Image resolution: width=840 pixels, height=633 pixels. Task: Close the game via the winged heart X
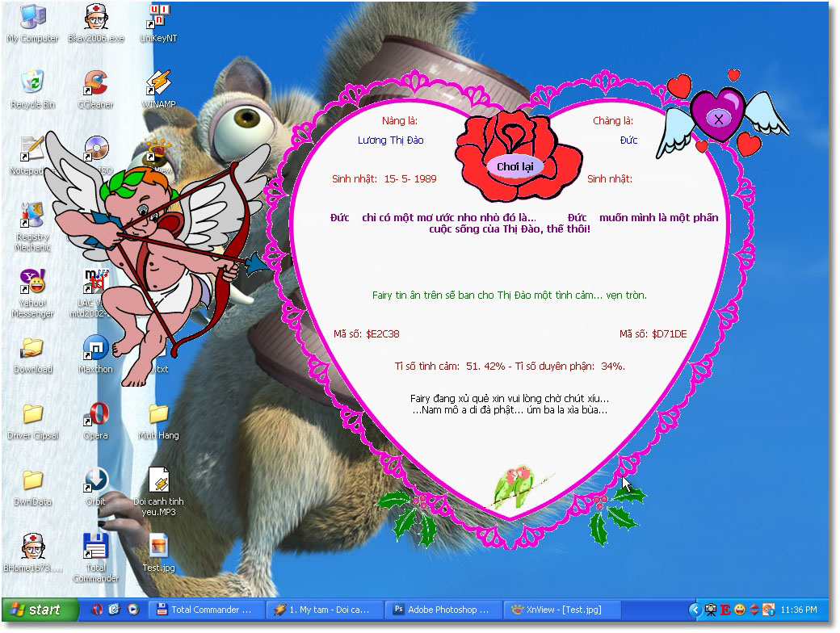click(x=719, y=119)
